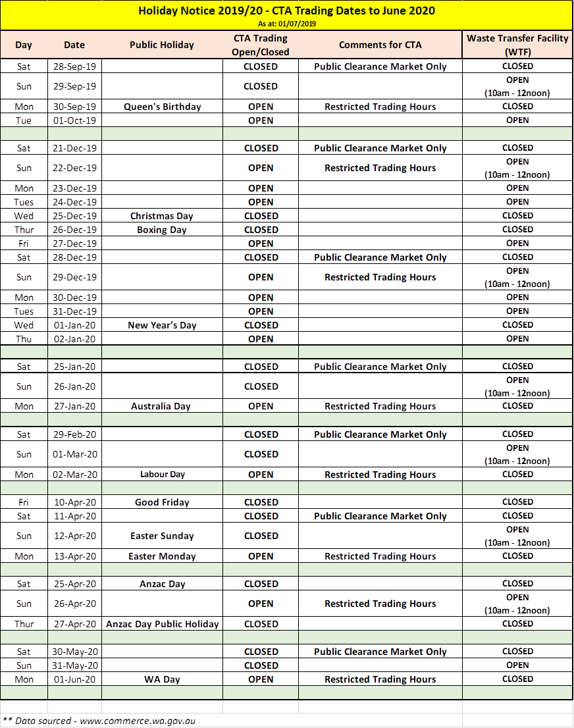Select the Christmas Day holiday cell
574x728 pixels.
click(162, 216)
